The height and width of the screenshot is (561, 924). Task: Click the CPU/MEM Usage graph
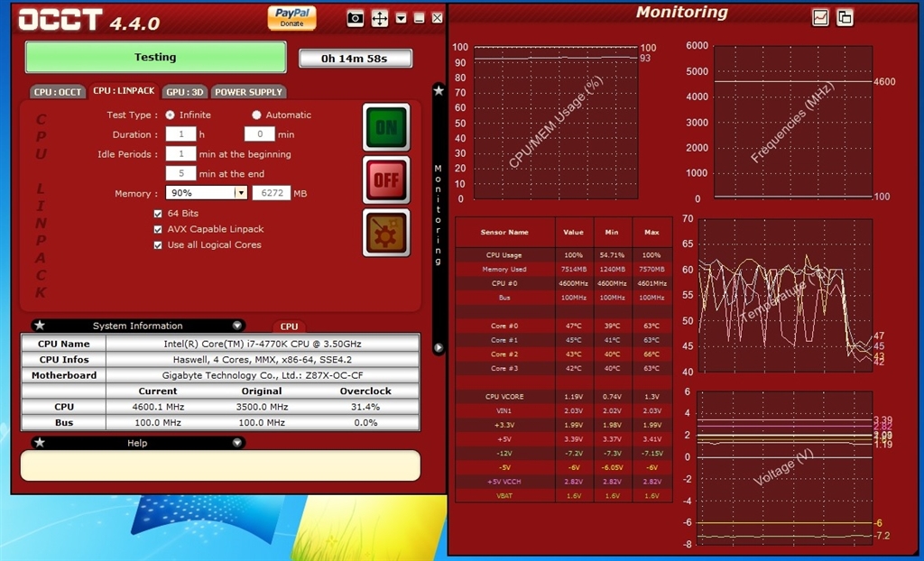tap(556, 123)
